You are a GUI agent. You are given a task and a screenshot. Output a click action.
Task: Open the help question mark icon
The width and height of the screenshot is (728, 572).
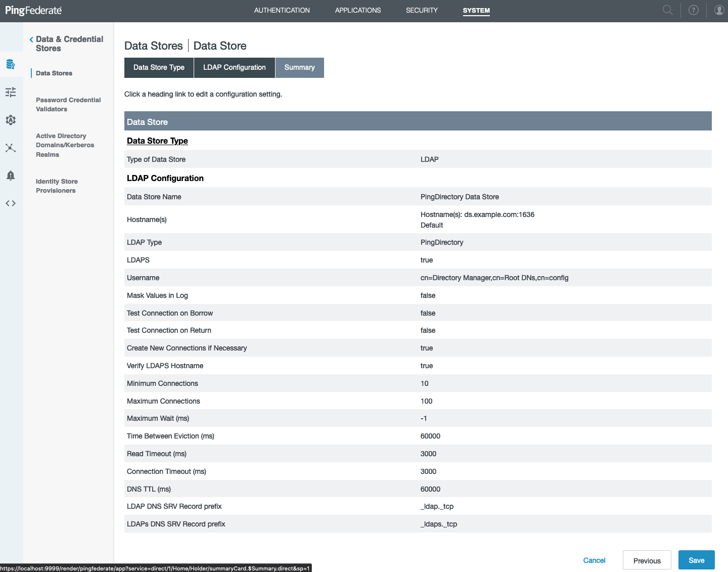(693, 10)
